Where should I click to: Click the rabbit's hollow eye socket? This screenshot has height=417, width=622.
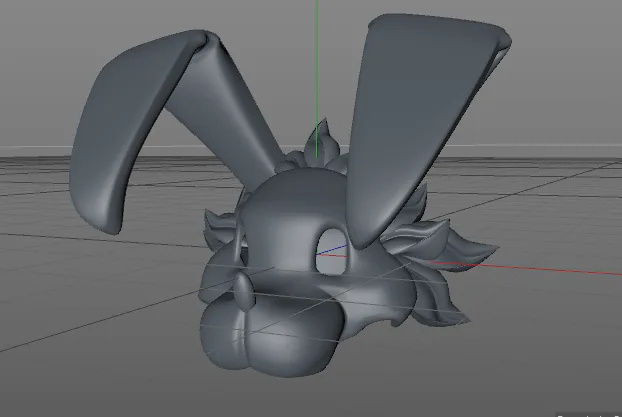pyautogui.click(x=330, y=252)
